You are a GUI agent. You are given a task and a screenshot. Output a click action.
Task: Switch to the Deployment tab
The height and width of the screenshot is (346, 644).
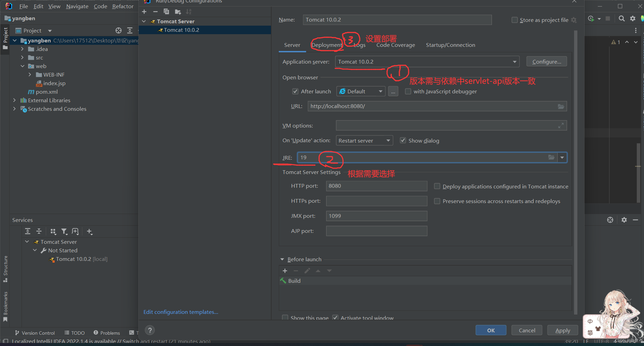click(x=327, y=45)
